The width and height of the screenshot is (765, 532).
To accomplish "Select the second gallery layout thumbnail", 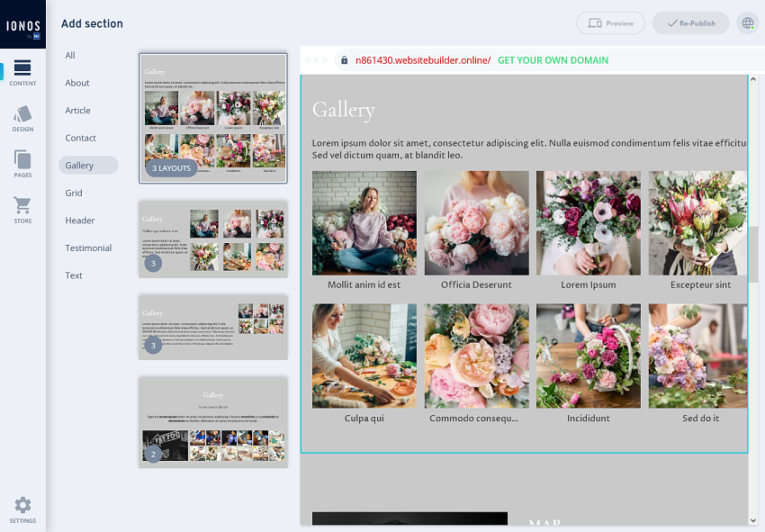I will [x=212, y=239].
